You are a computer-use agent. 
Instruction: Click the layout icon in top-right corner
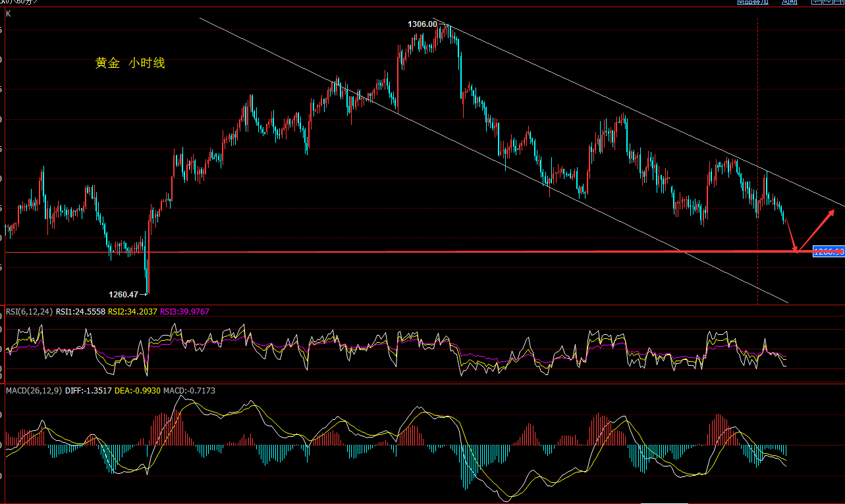[838, 2]
